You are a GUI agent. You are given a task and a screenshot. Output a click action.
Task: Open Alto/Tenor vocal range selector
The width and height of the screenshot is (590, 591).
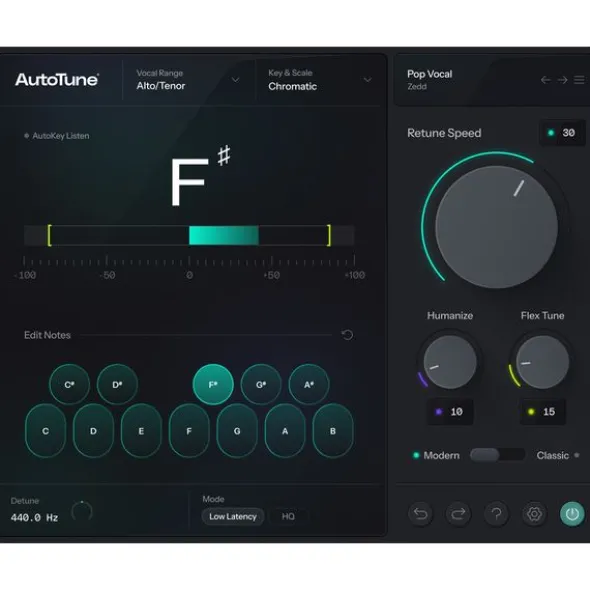[161, 86]
